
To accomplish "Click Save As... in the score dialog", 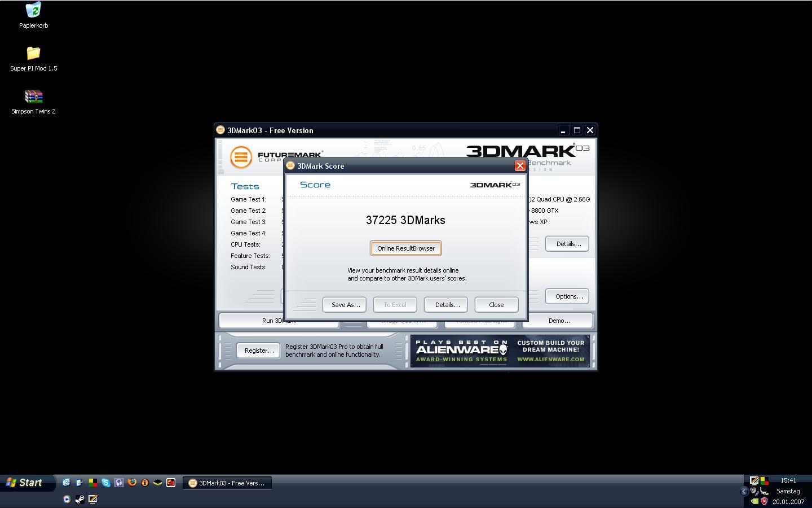I will tap(345, 305).
